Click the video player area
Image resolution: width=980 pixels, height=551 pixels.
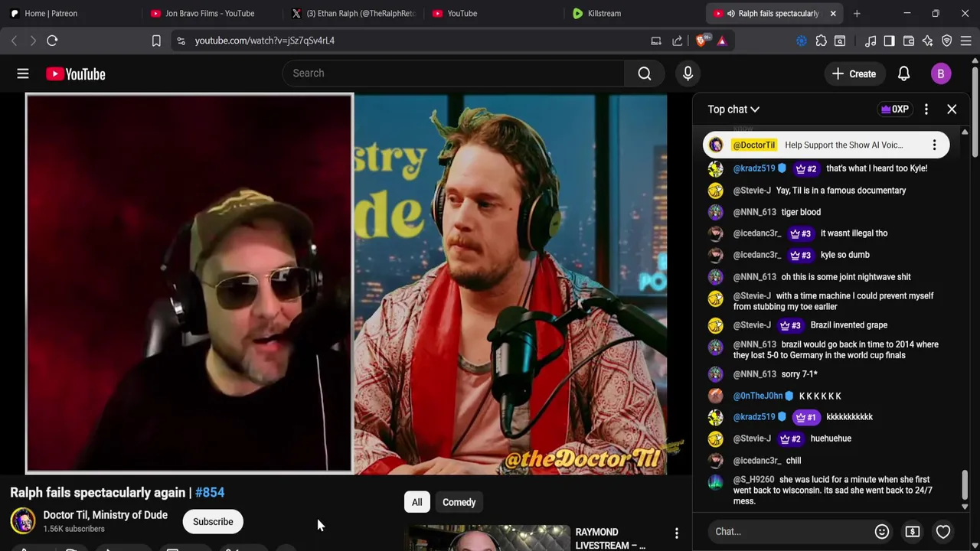click(x=346, y=284)
